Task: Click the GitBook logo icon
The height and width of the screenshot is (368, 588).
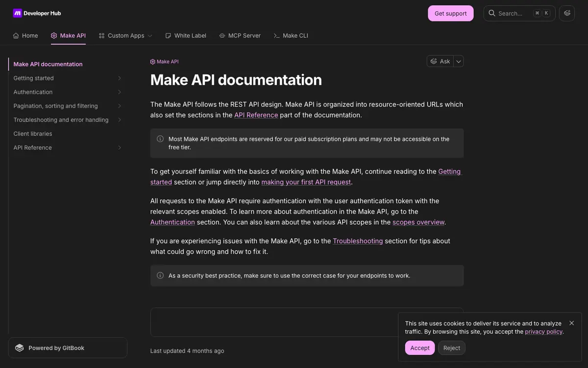Action: point(20,348)
